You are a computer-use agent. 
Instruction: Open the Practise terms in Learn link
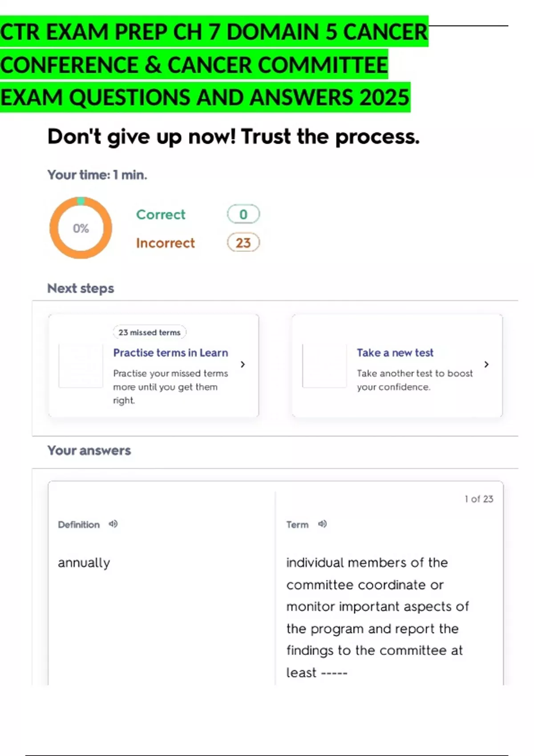tap(170, 353)
